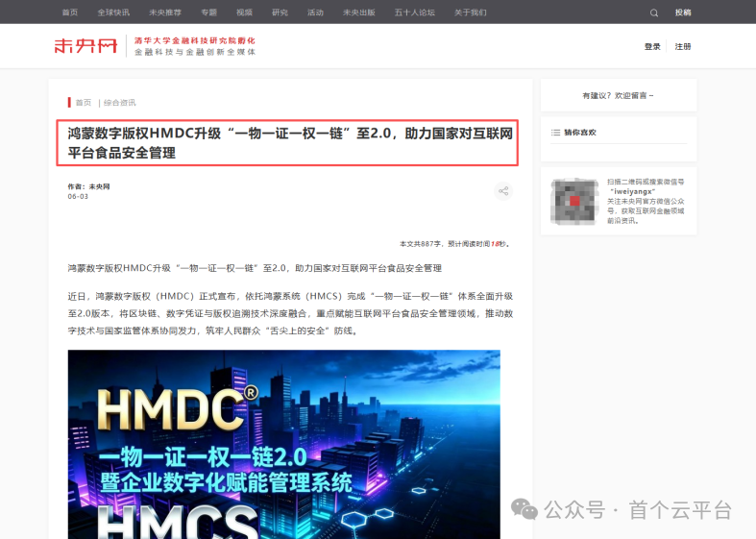Screen dimensions: 756x539
Task: Open the 视频 menu item
Action: [244, 12]
